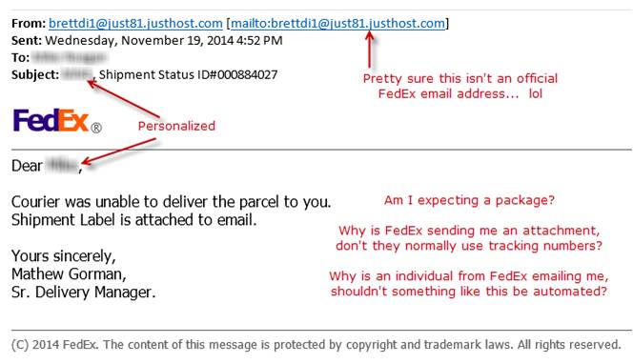
Task: Click the blurred name in the Subject line
Action: 76,74
